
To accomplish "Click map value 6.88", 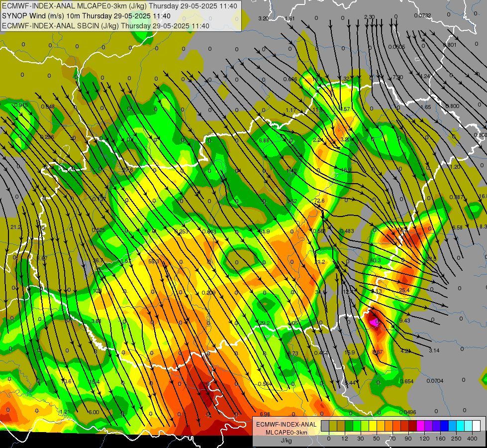I will [x=264, y=140].
